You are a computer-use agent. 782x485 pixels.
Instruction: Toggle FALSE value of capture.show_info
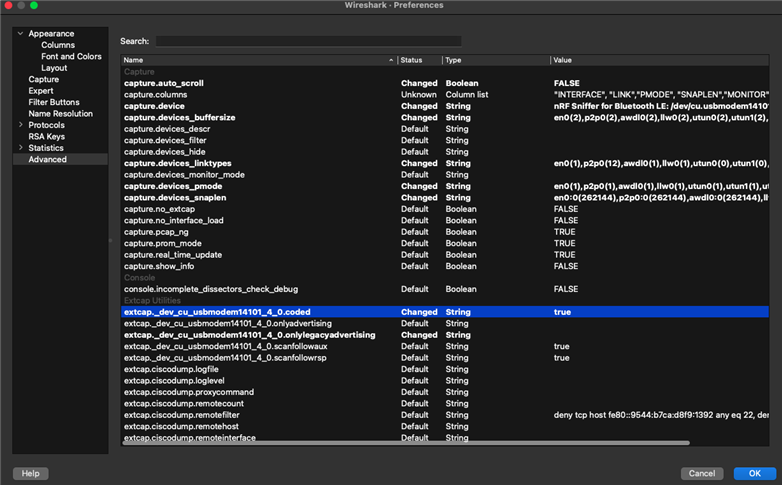coord(566,266)
